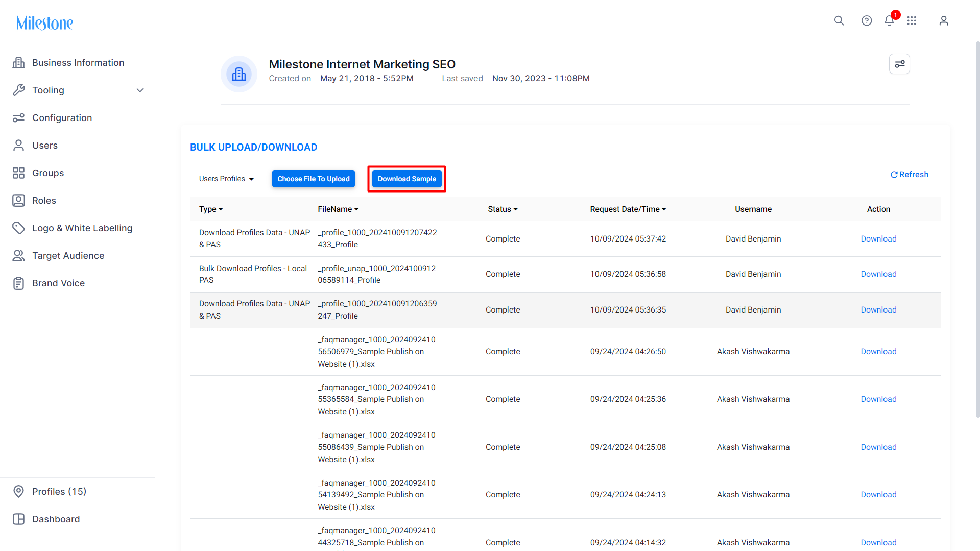Click the Groups grid icon
The width and height of the screenshot is (980, 551).
pos(19,173)
